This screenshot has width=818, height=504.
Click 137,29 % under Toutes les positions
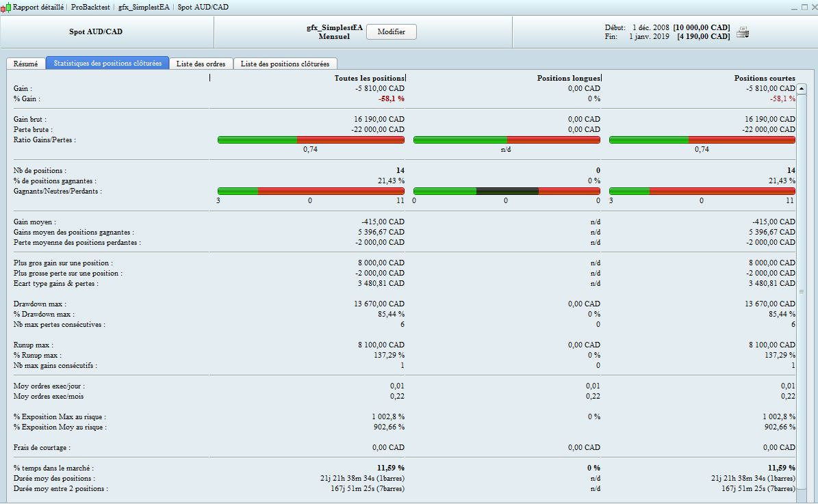(x=389, y=356)
